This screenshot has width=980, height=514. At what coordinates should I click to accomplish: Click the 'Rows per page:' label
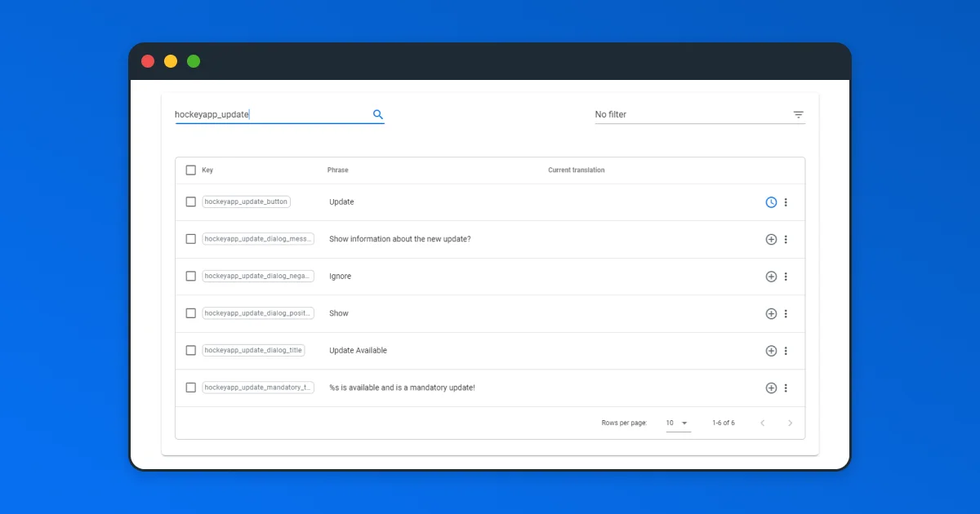625,423
